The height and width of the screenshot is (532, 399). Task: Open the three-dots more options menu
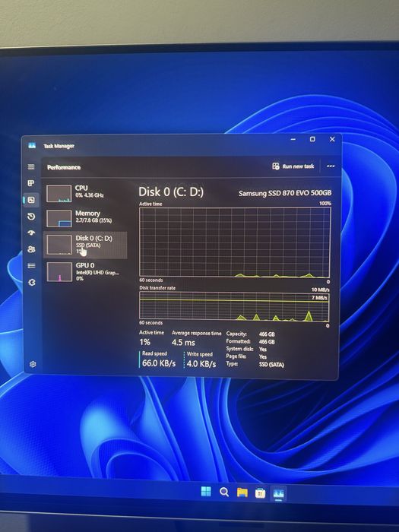331,166
